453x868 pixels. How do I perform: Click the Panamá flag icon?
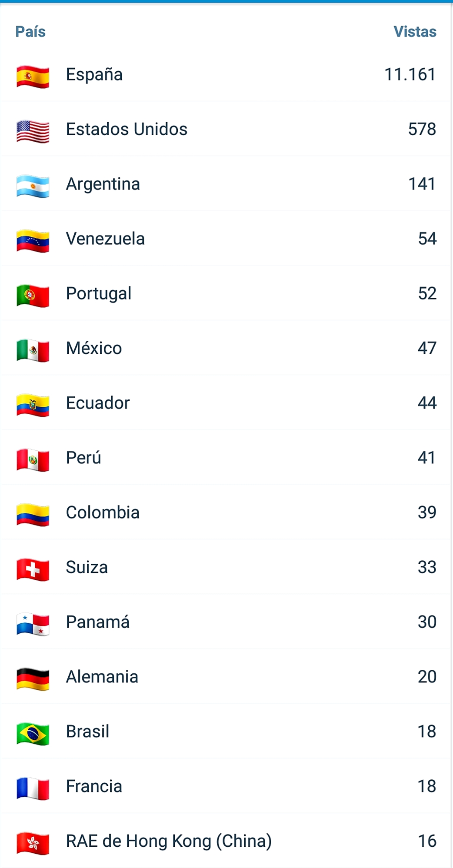[33, 624]
